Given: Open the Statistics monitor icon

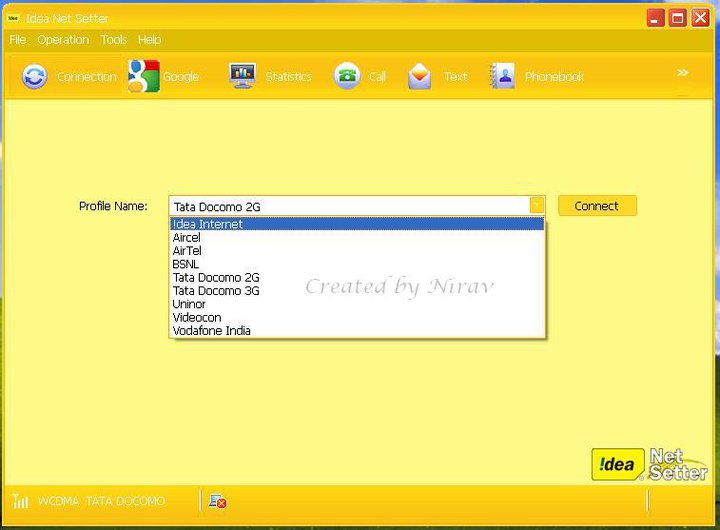Looking at the screenshot, I should 242,77.
